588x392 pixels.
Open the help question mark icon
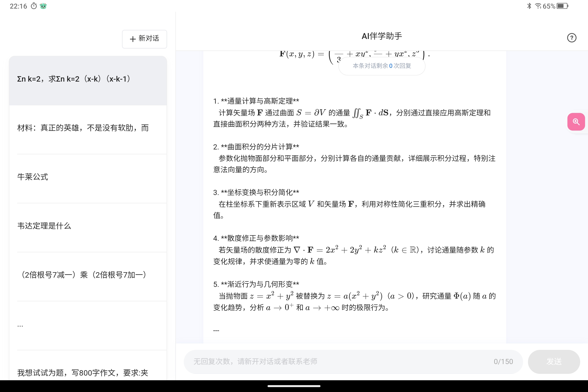[x=572, y=38]
